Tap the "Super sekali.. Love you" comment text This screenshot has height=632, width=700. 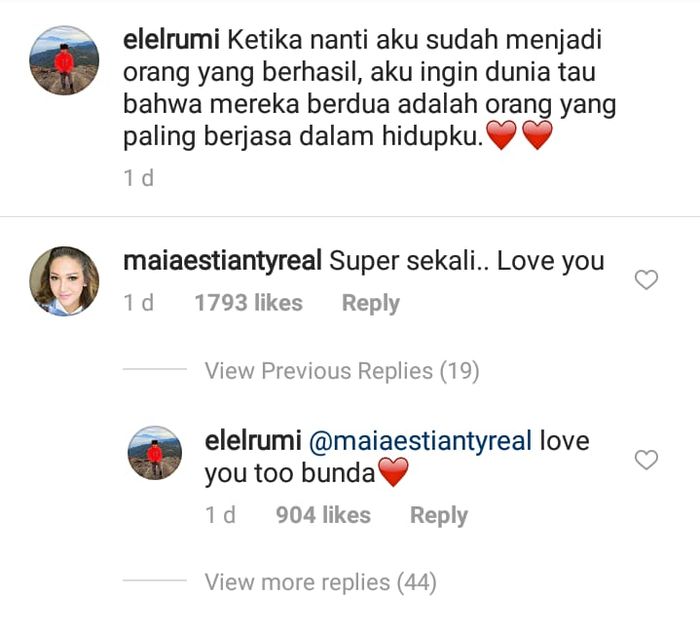[466, 261]
